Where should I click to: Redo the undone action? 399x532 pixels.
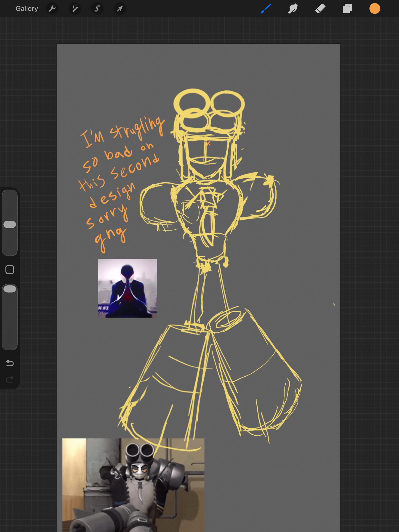click(10, 379)
